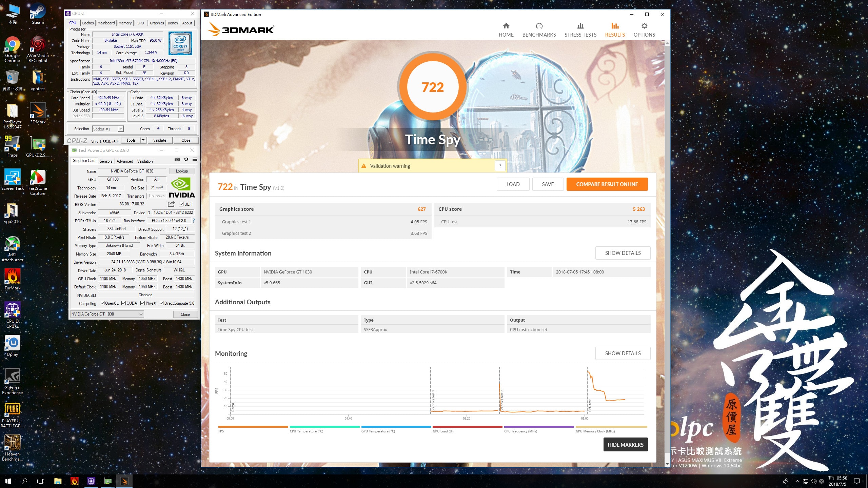
Task: Open 3DMark OPTIONS gear
Action: pyautogui.click(x=644, y=30)
